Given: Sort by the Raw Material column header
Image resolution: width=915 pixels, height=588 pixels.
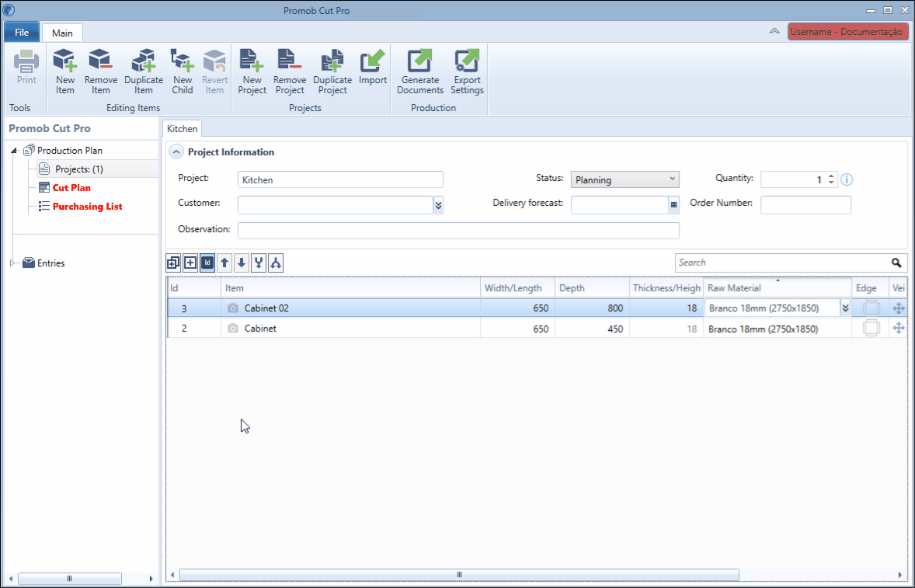Looking at the screenshot, I should click(778, 288).
